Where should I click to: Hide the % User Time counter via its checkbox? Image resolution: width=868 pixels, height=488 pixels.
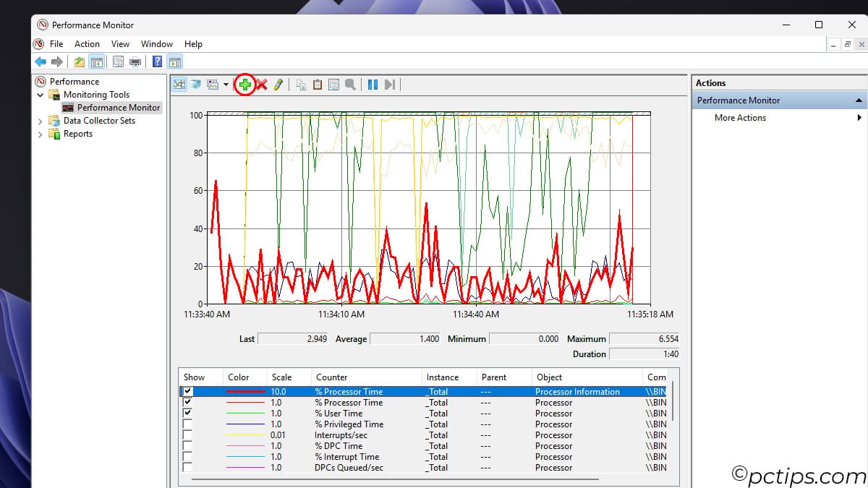[187, 413]
